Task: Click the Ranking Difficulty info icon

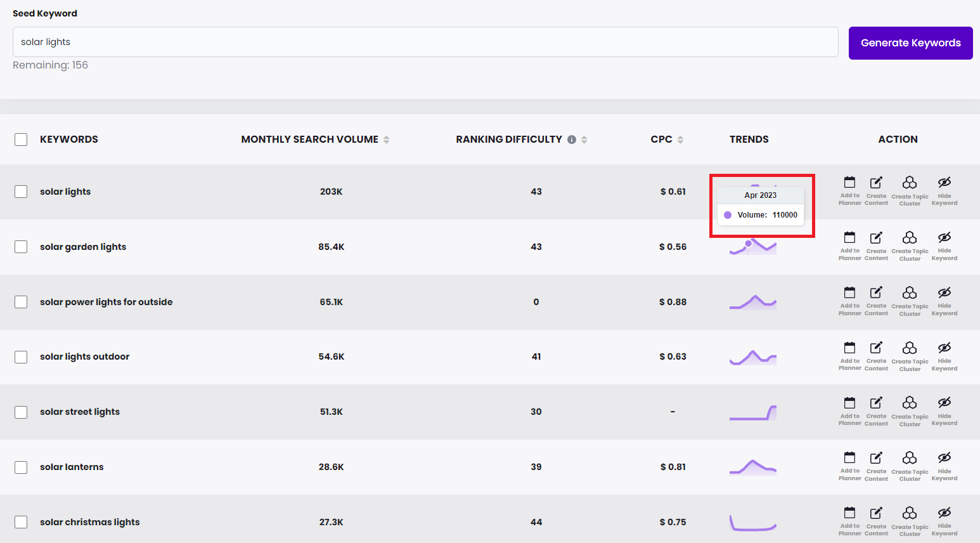Action: (x=572, y=140)
